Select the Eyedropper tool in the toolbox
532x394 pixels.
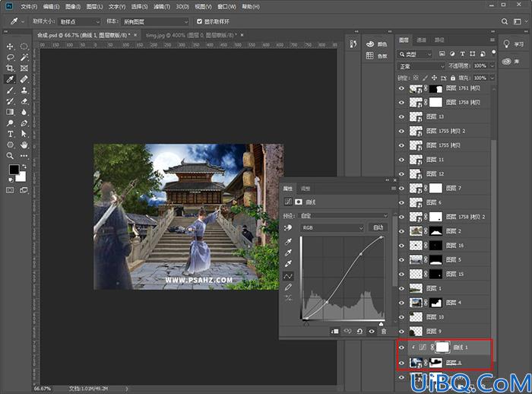click(x=10, y=79)
